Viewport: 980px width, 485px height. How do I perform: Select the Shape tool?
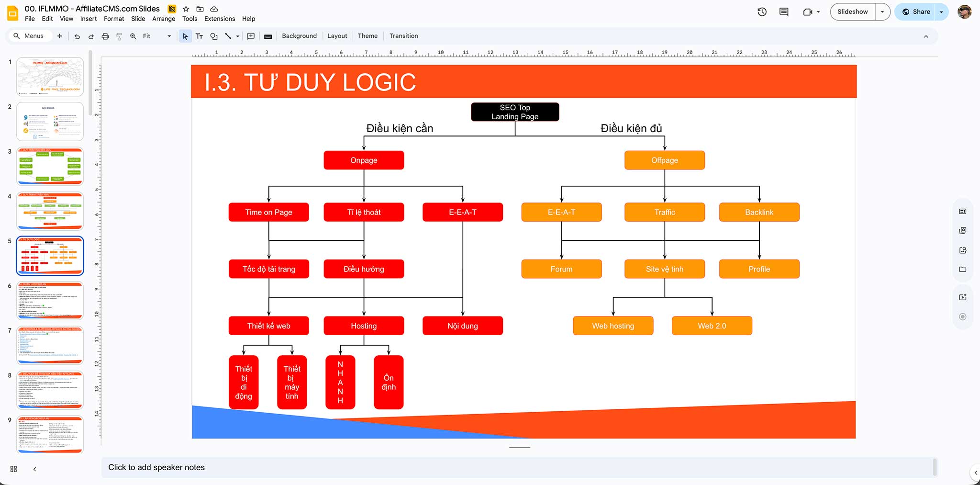(214, 36)
